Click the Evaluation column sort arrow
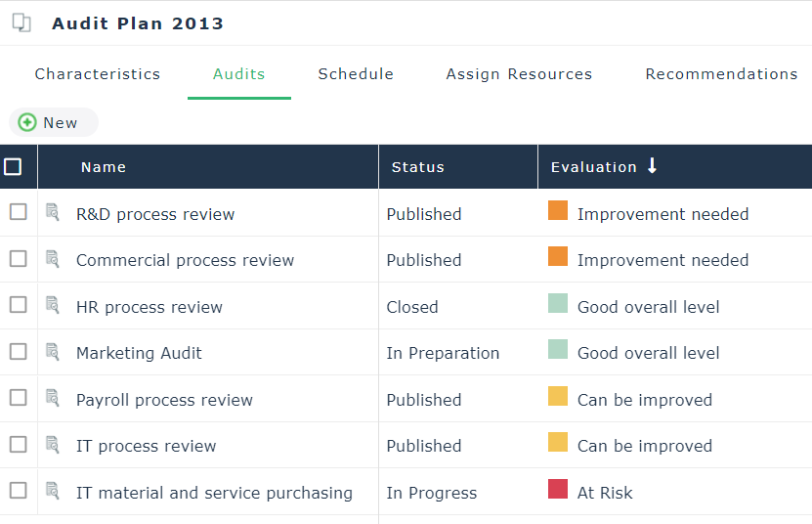812x524 pixels. 653,166
